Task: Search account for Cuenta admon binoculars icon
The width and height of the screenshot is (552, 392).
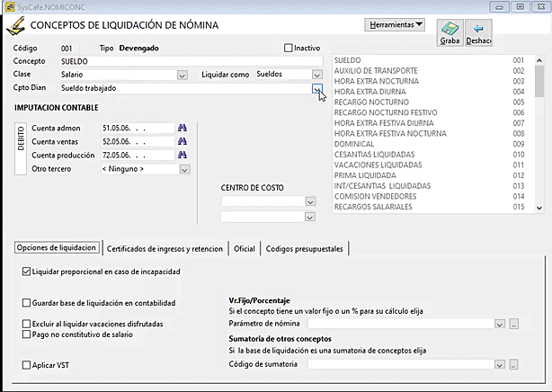Action: pyautogui.click(x=182, y=128)
